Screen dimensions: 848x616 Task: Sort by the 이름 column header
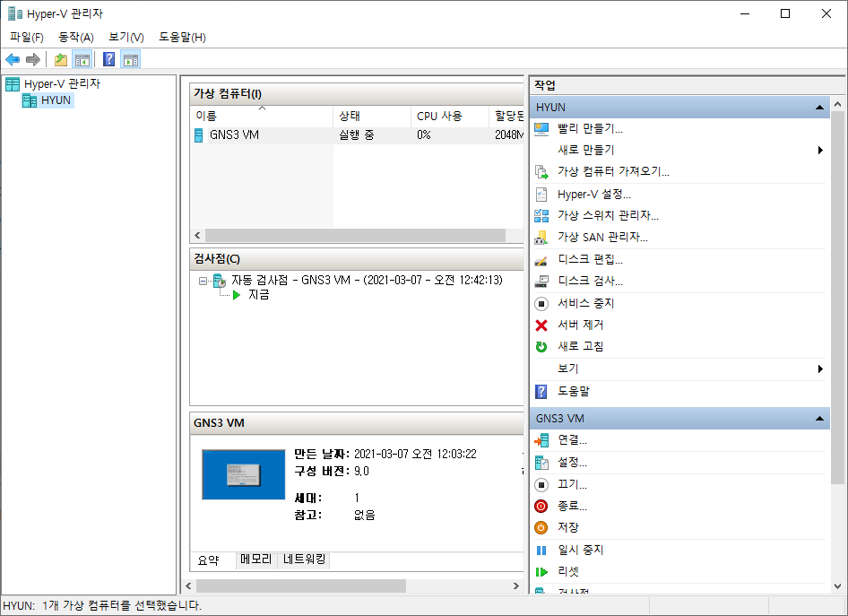(262, 116)
